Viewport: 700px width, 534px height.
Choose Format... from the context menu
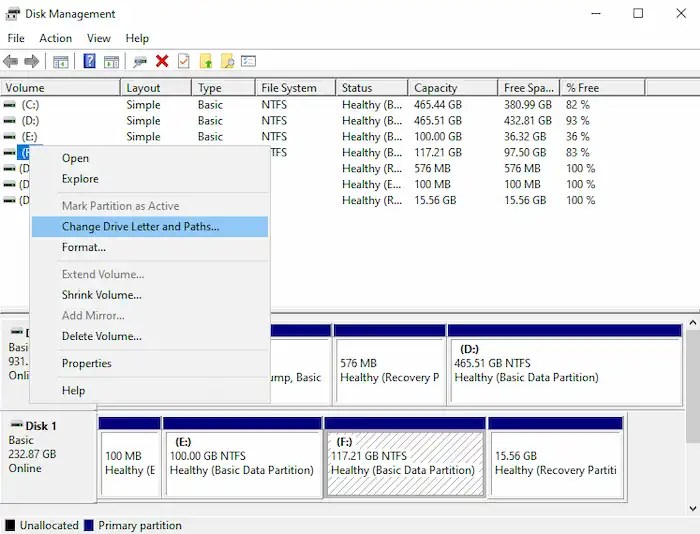pyautogui.click(x=150, y=247)
